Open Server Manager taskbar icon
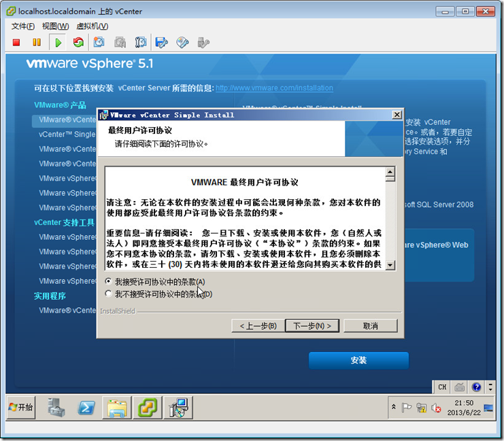The height and width of the screenshot is (441, 504). coord(56,407)
